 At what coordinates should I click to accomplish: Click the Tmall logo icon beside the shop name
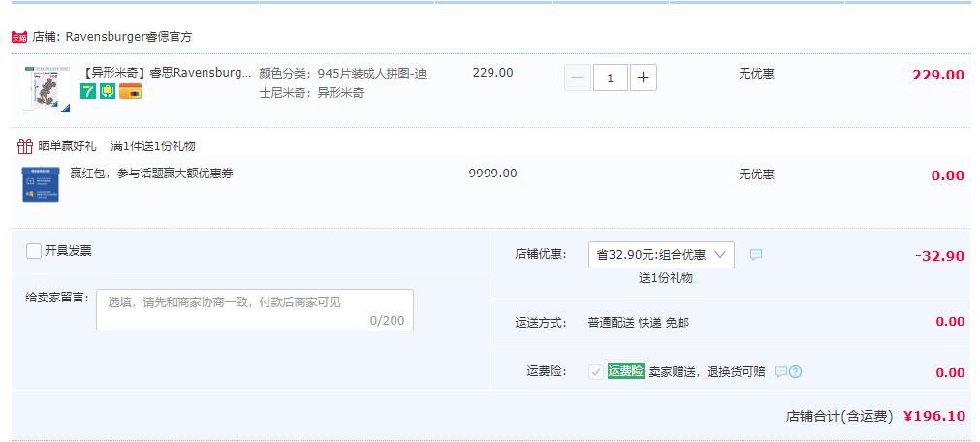click(x=19, y=37)
